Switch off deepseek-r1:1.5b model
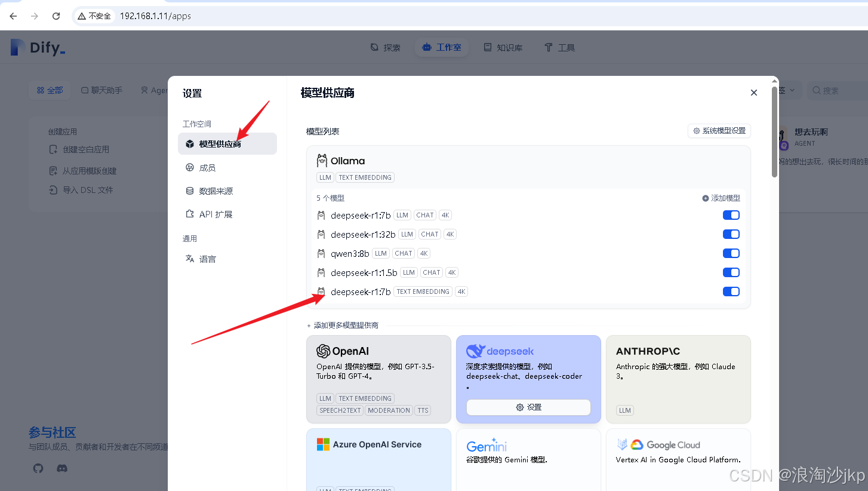The height and width of the screenshot is (491, 868). [731, 272]
